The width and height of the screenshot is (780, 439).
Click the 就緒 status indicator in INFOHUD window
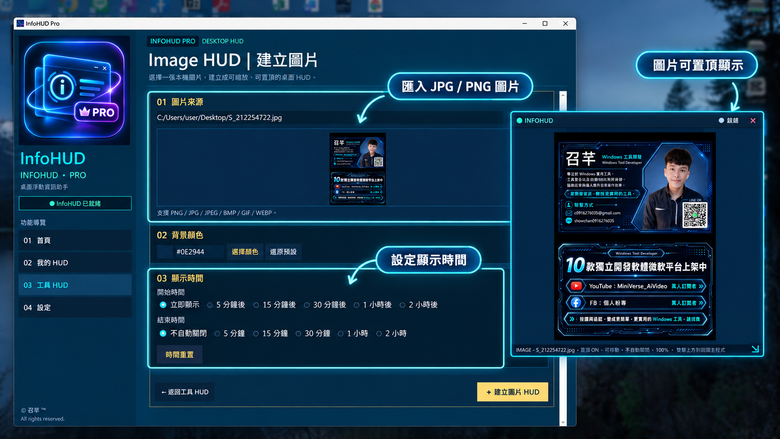click(x=728, y=120)
